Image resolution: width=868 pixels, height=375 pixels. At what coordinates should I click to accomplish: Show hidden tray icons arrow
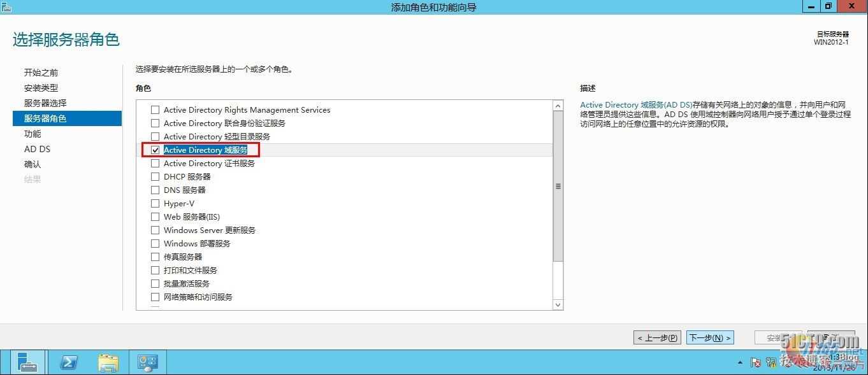pos(741,362)
